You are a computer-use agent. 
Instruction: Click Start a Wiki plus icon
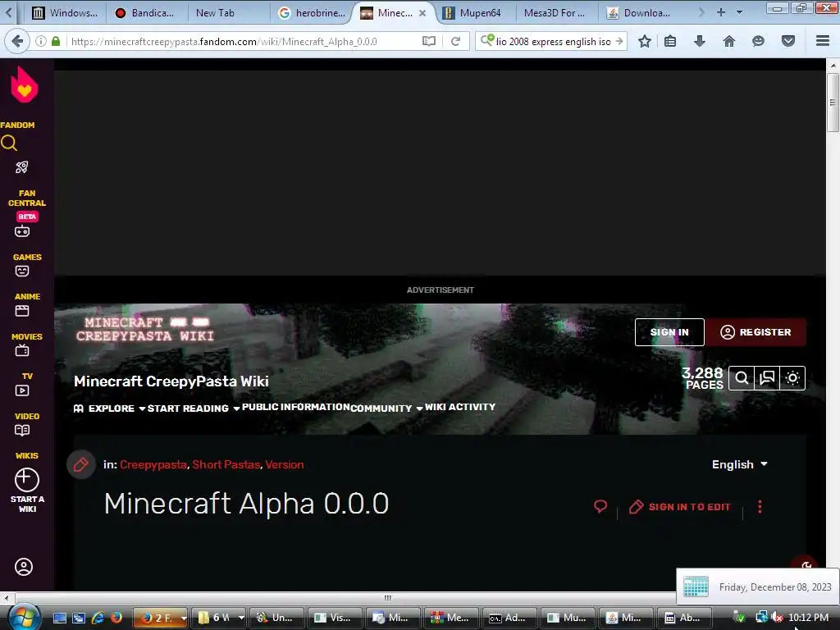[x=26, y=479]
